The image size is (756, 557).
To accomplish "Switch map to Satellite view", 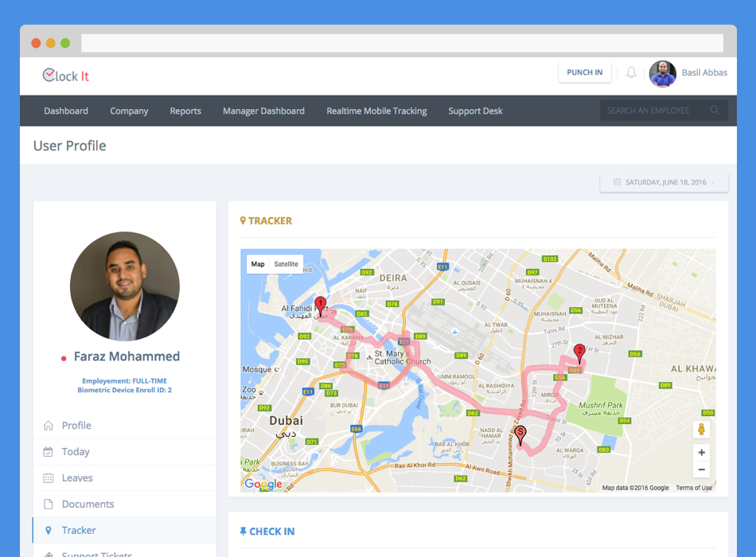I will pyautogui.click(x=286, y=264).
